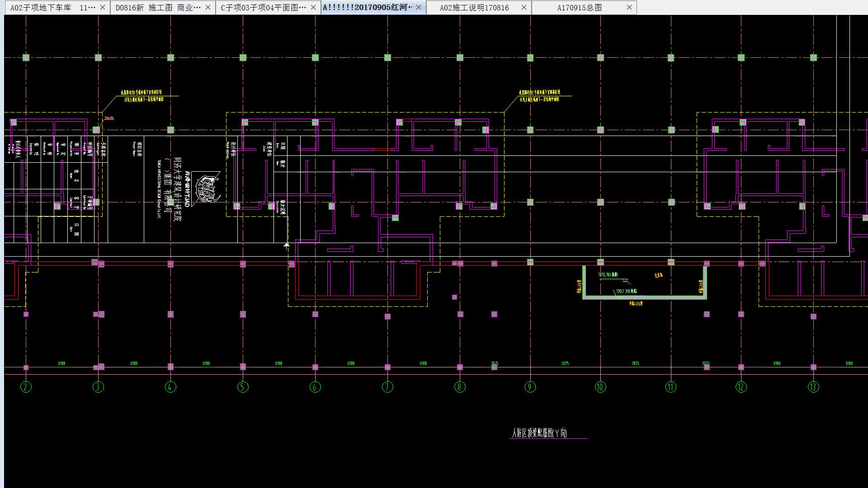The image size is (868, 488).
Task: Close the D0816新 施工图 tab
Action: click(208, 8)
